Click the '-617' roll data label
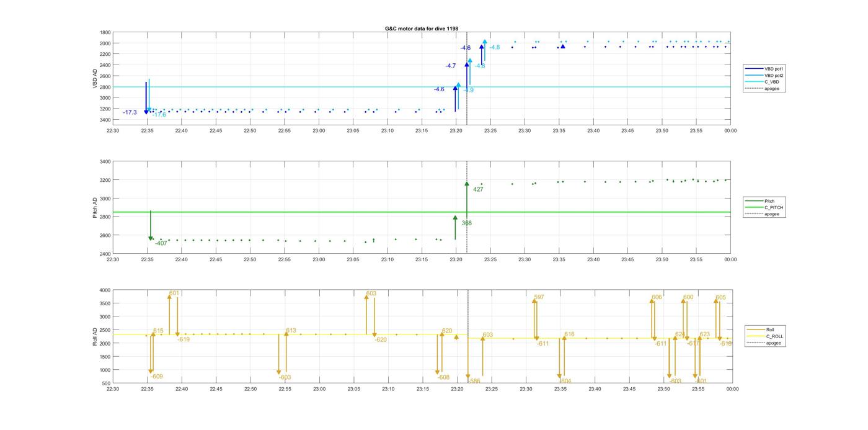Screen dimensions: 868x430 693,343
